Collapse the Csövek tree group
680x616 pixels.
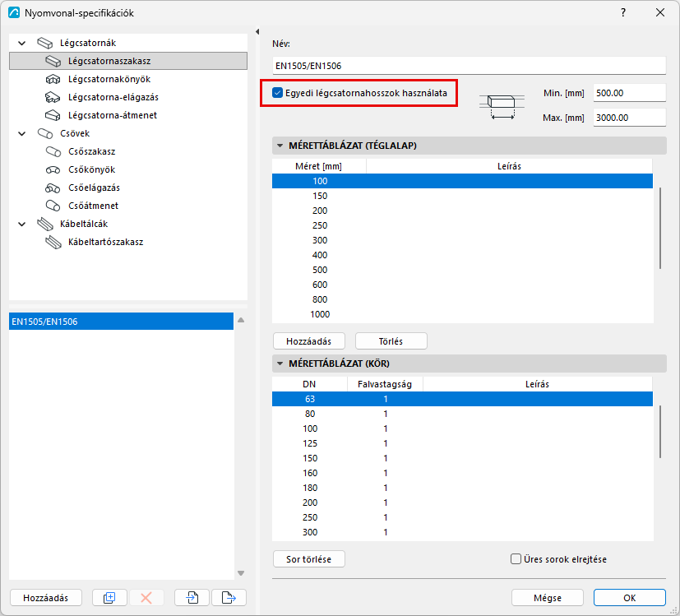pos(21,133)
